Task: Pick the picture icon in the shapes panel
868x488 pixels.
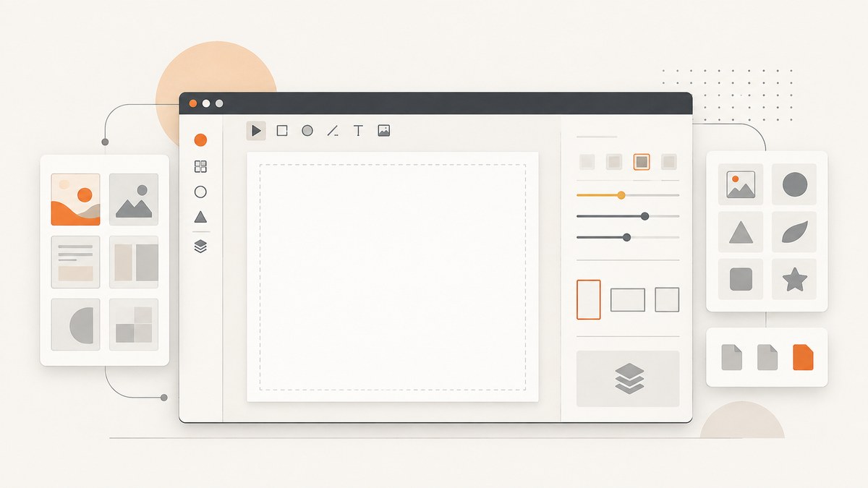Action: click(741, 185)
